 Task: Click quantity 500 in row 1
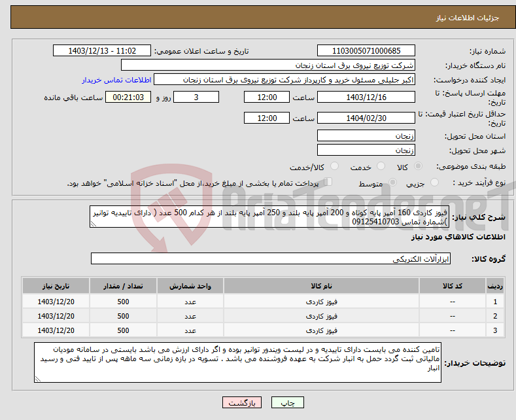point(123,302)
